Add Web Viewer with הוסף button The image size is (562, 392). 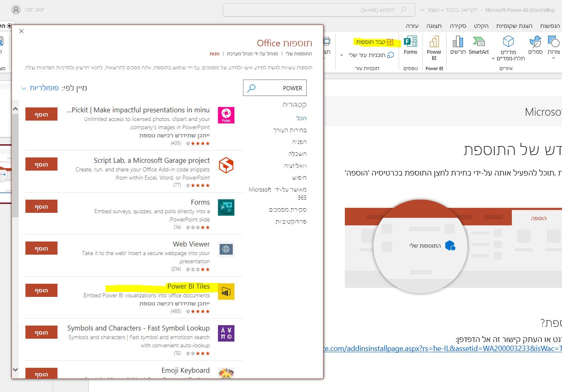[41, 248]
